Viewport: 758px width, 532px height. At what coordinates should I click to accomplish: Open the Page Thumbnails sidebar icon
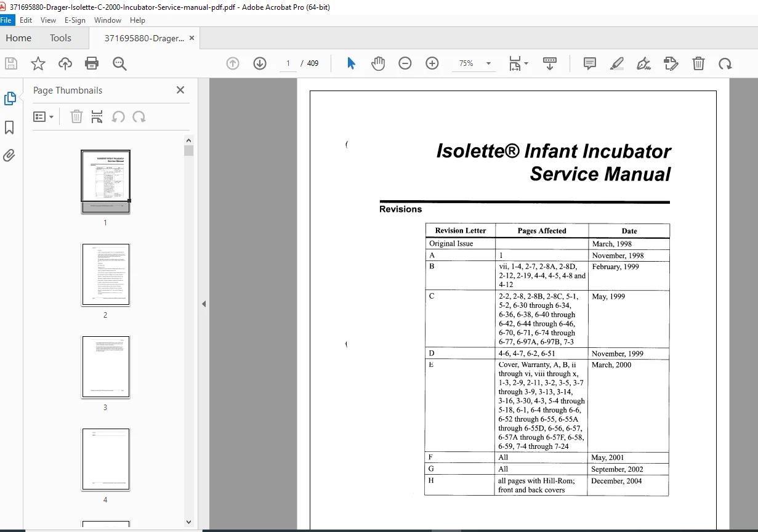10,99
